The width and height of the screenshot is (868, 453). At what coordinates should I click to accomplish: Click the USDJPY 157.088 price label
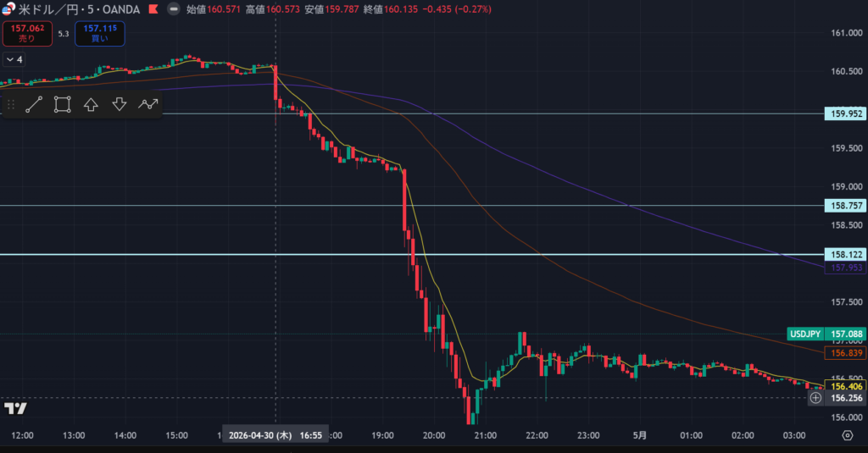coord(826,334)
